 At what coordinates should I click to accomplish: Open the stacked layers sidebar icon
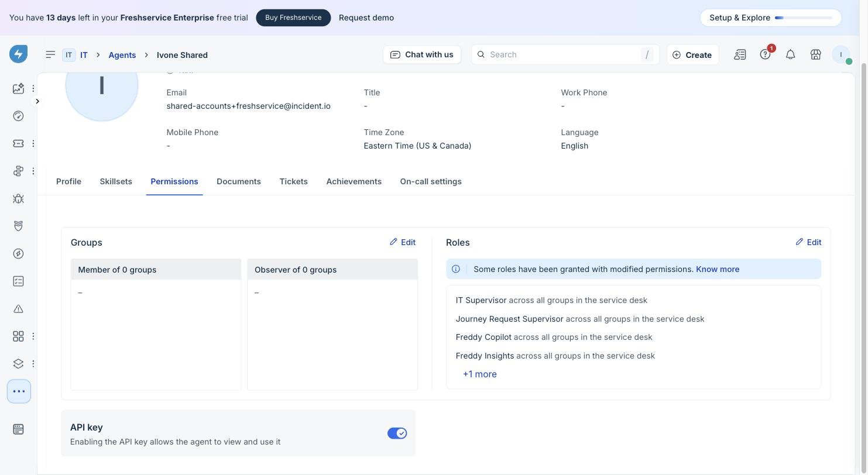[x=18, y=364]
